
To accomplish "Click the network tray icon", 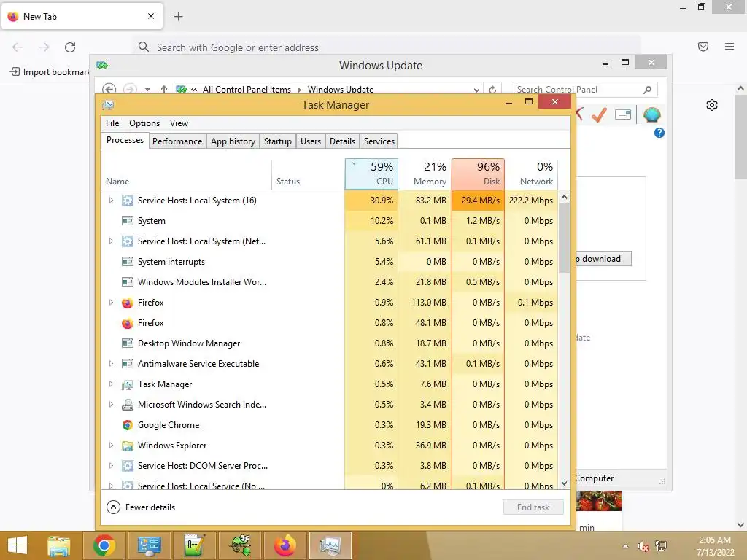I will [661, 546].
